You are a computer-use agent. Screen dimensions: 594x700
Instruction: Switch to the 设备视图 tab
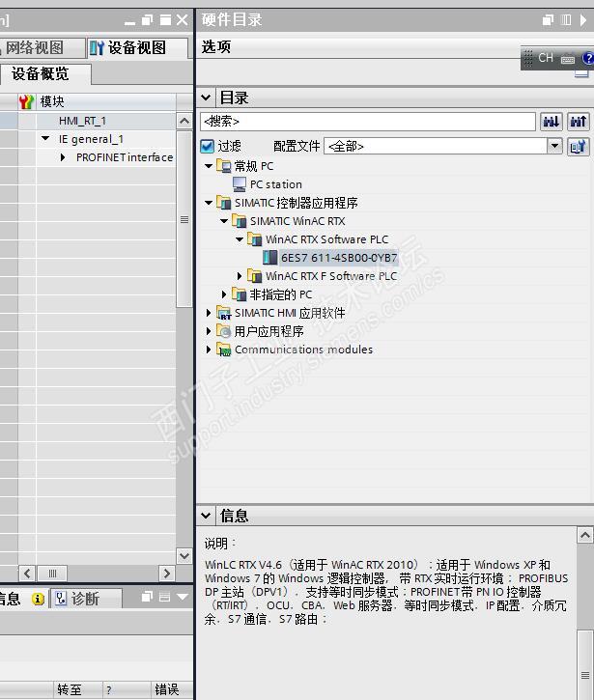pos(137,47)
